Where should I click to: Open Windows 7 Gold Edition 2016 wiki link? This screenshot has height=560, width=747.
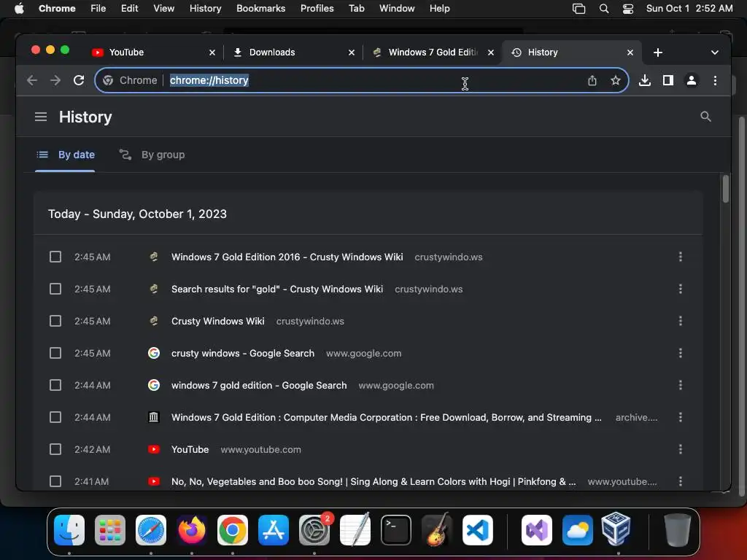287,257
